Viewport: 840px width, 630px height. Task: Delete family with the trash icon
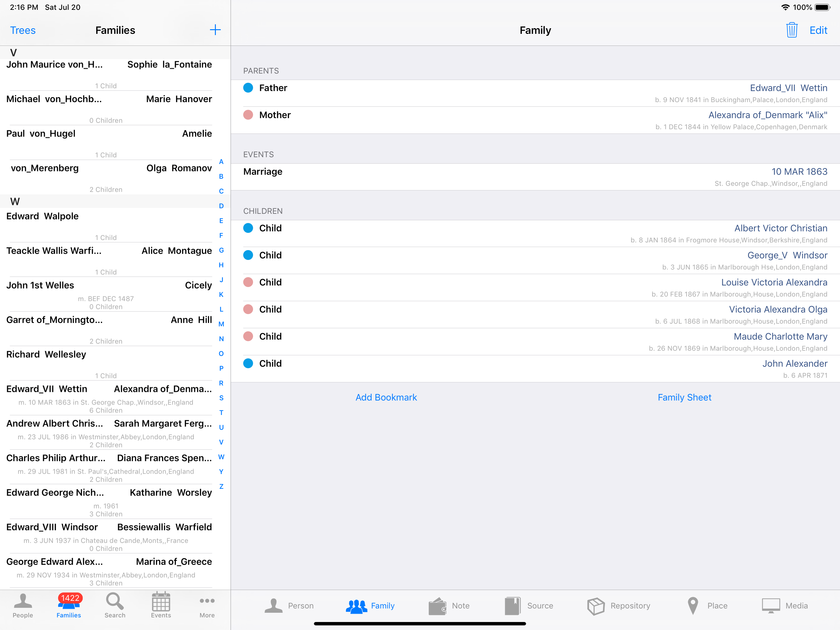792,30
